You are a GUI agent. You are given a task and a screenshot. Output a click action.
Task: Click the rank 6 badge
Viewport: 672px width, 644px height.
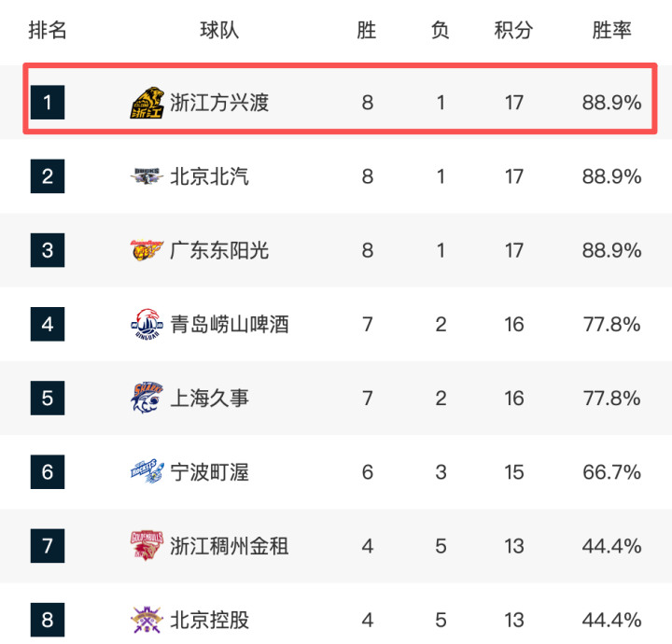click(x=48, y=471)
